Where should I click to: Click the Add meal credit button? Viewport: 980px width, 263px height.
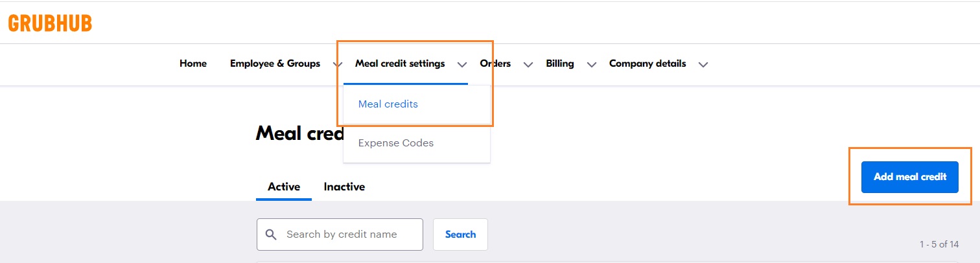click(910, 177)
